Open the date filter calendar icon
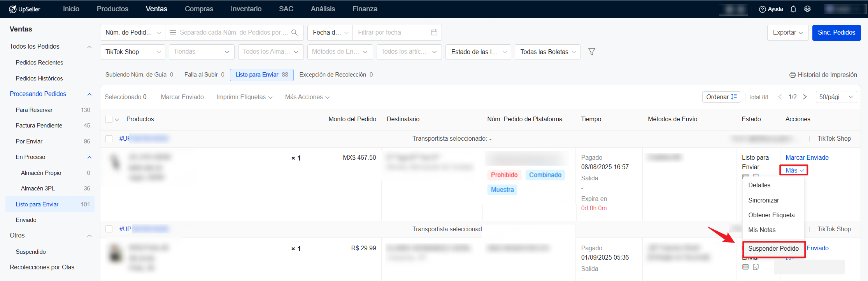Viewport: 868px width, 281px height. point(434,33)
